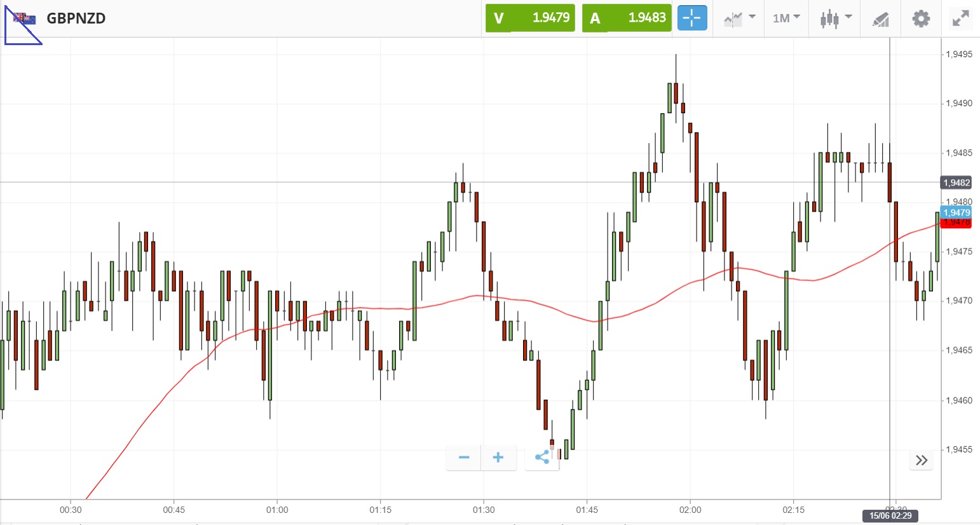Image resolution: width=980 pixels, height=525 pixels.
Task: Click the V sell price button 1.9479
Action: (x=530, y=18)
